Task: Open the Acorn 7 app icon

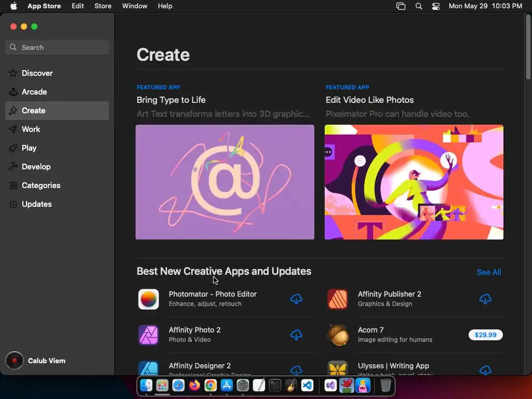Action: [338, 335]
